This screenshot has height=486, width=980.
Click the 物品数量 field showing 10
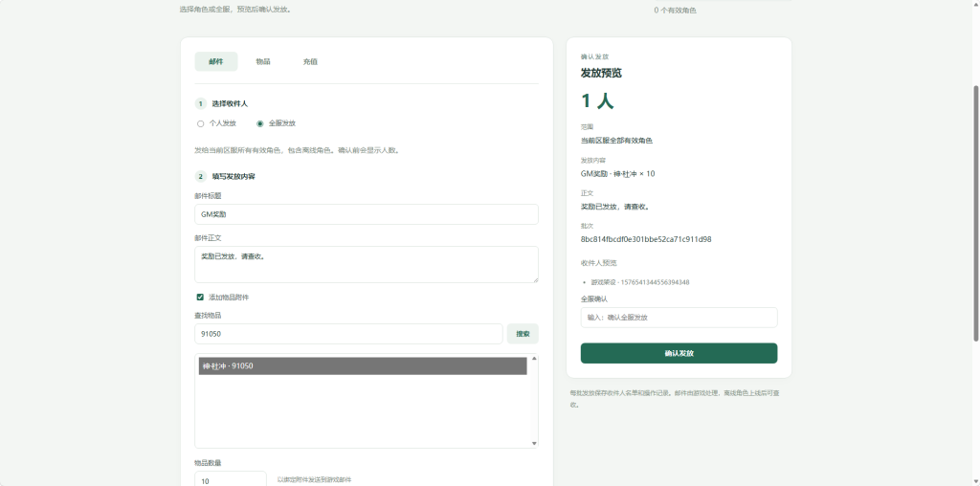click(x=230, y=479)
